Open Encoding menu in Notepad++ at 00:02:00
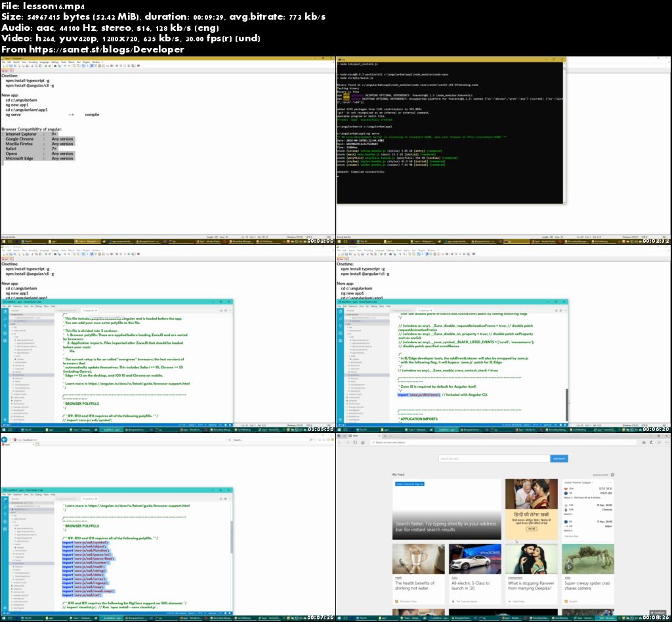 click(x=33, y=62)
